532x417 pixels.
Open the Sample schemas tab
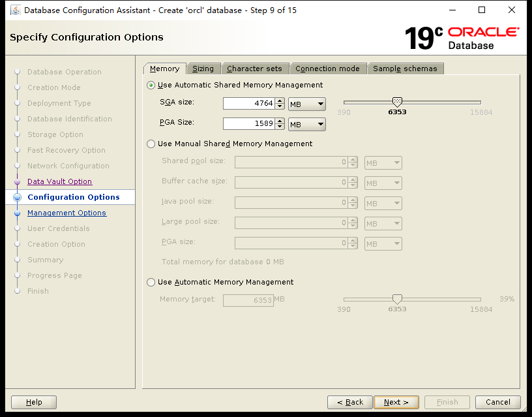click(405, 69)
